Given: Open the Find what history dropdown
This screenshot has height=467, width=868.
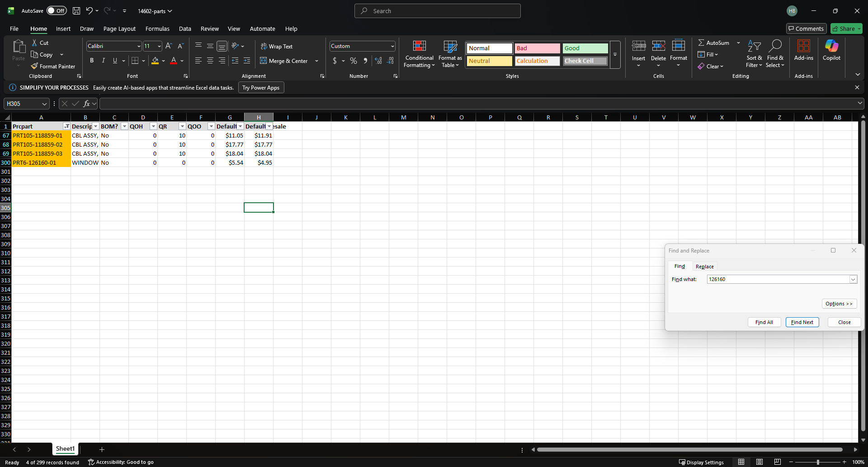Looking at the screenshot, I should [853, 280].
